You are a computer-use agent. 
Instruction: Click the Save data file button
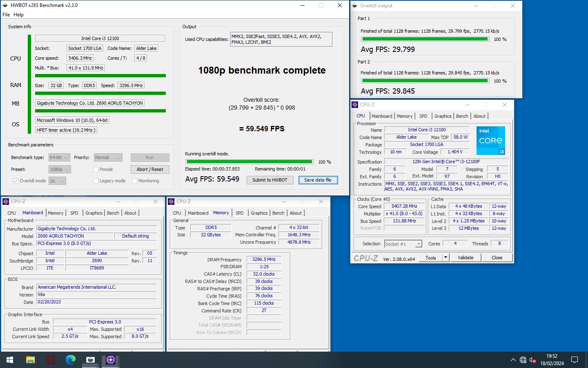tap(318, 180)
